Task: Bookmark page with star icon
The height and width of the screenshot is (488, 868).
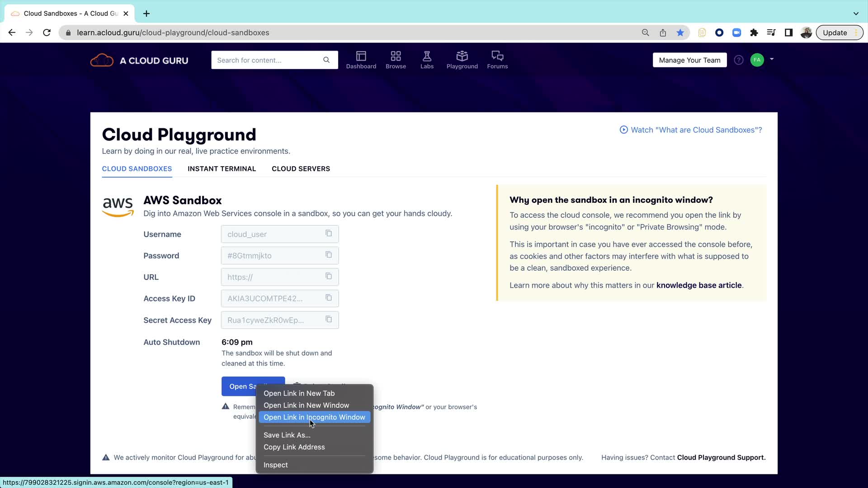Action: click(x=680, y=33)
